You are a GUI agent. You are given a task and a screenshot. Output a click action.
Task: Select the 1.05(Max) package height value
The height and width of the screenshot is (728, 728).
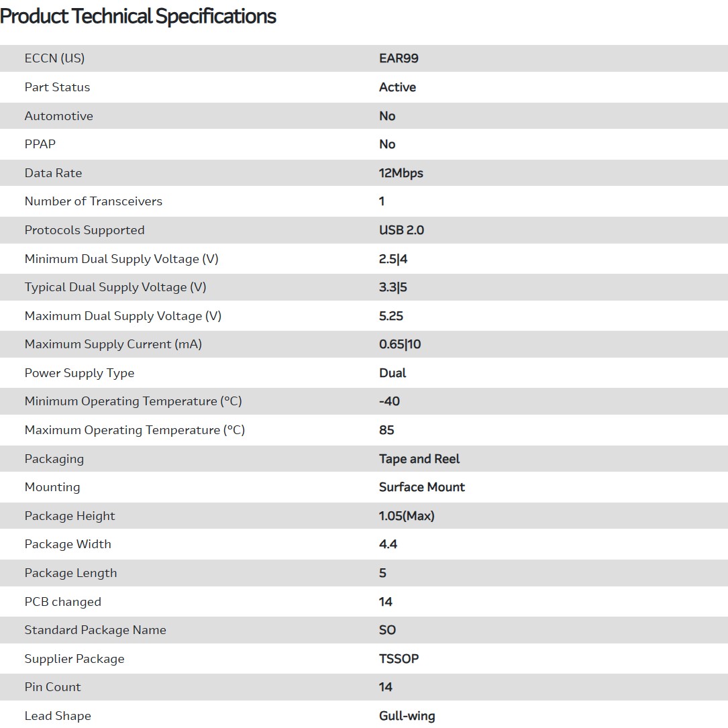tap(407, 516)
